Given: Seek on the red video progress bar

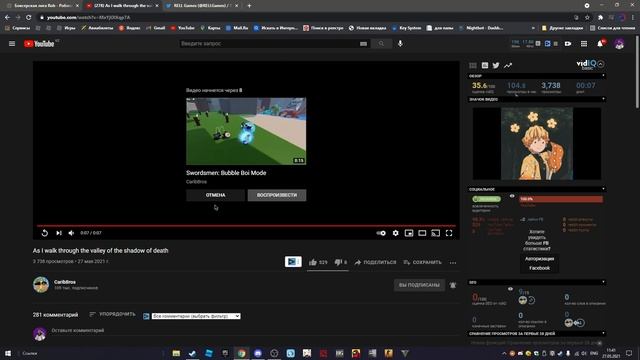Looking at the screenshot, I should 246,225.
